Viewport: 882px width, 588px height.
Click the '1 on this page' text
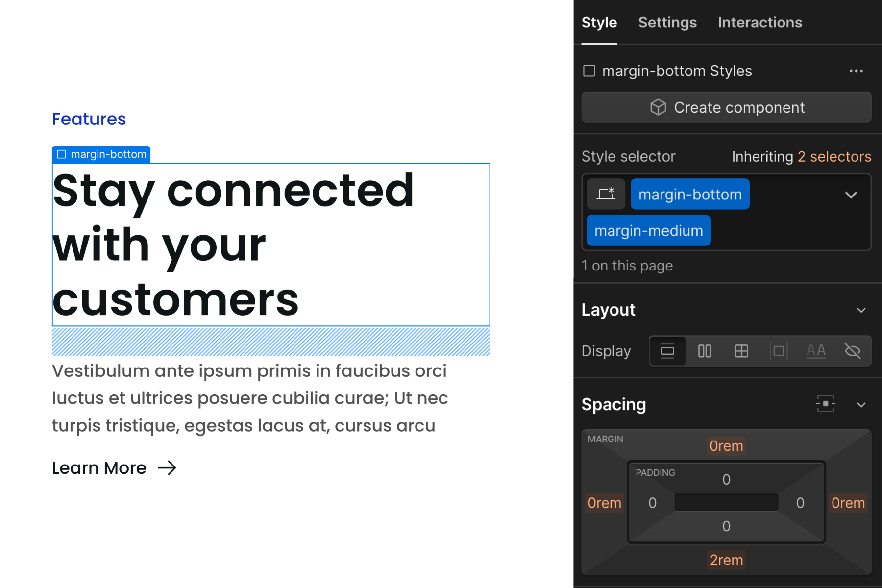pos(627,266)
